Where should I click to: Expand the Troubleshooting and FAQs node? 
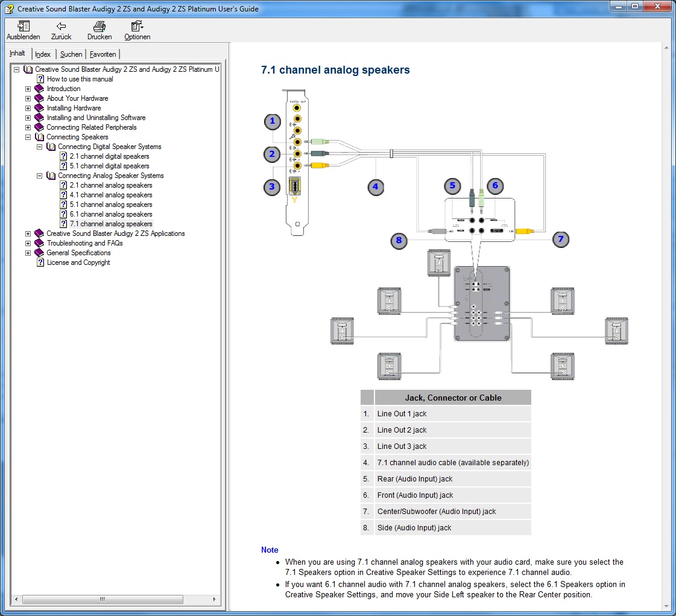click(28, 243)
